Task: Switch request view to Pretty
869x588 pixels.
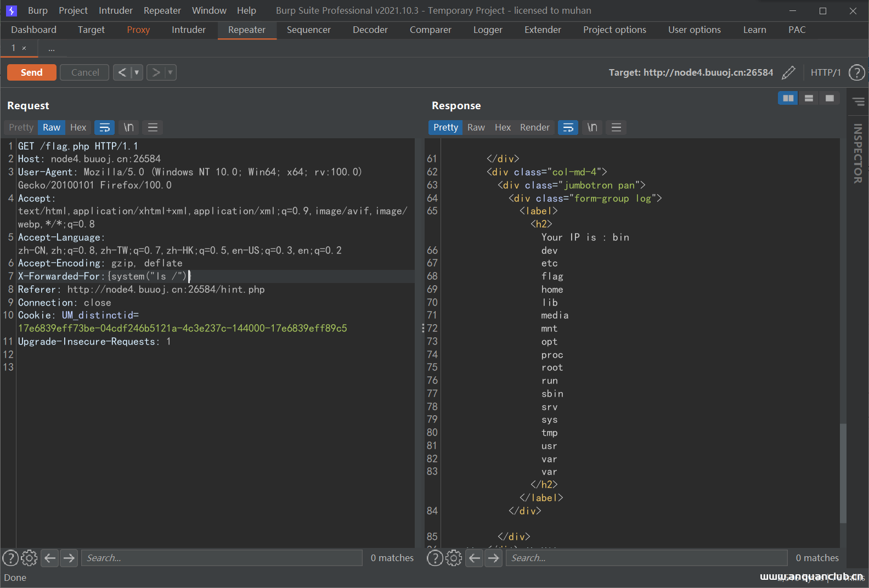Action: pyautogui.click(x=21, y=127)
